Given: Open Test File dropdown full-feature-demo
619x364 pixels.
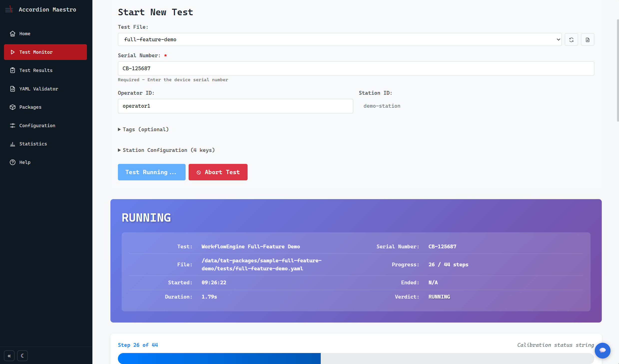Looking at the screenshot, I should click(340, 39).
